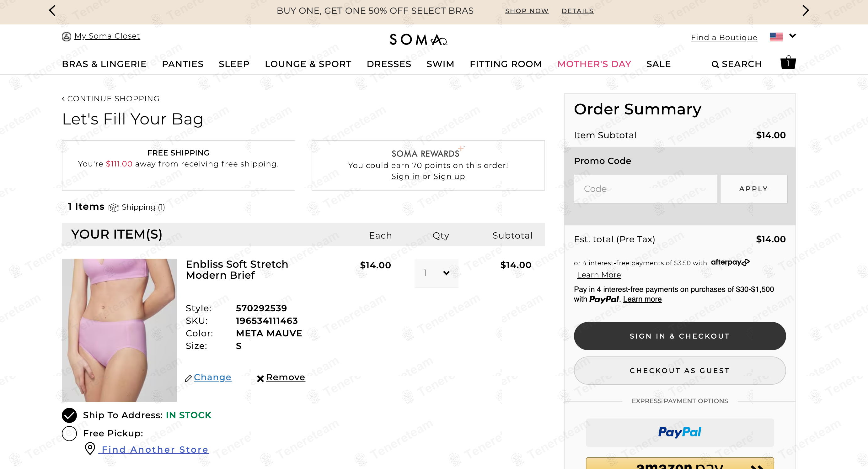Click the My Soma Closet profile icon
Image resolution: width=868 pixels, height=469 pixels.
click(x=67, y=36)
